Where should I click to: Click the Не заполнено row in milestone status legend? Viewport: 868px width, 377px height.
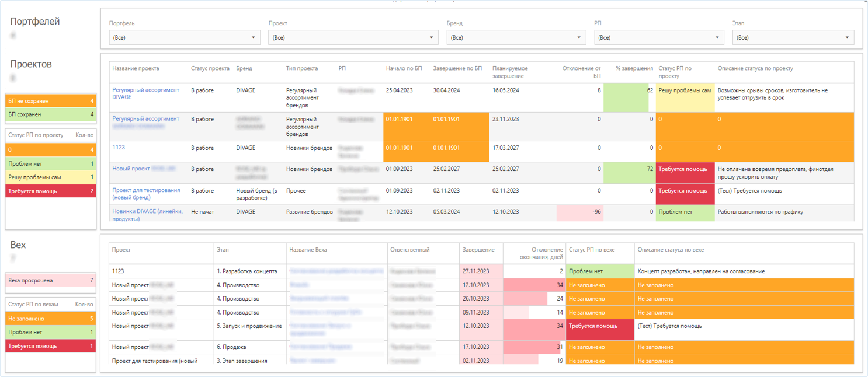click(50, 319)
